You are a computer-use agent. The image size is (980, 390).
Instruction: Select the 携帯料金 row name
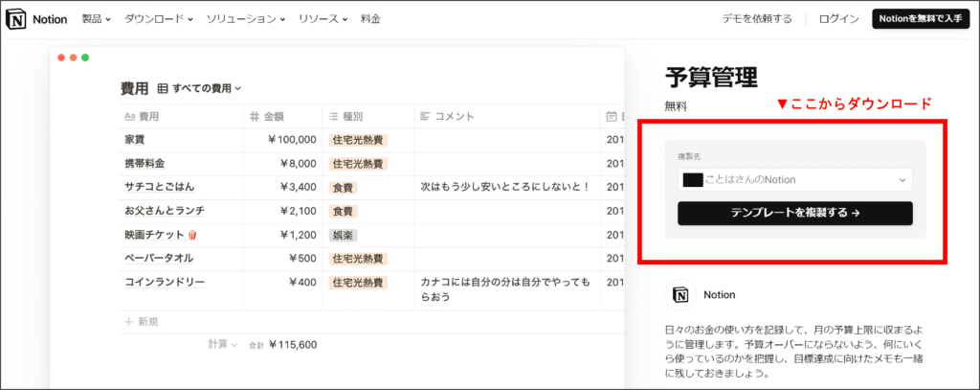pos(145,164)
